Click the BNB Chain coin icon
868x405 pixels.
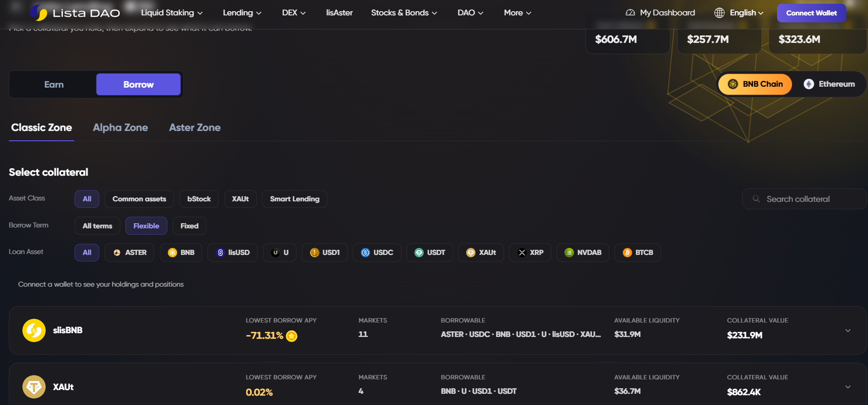733,84
